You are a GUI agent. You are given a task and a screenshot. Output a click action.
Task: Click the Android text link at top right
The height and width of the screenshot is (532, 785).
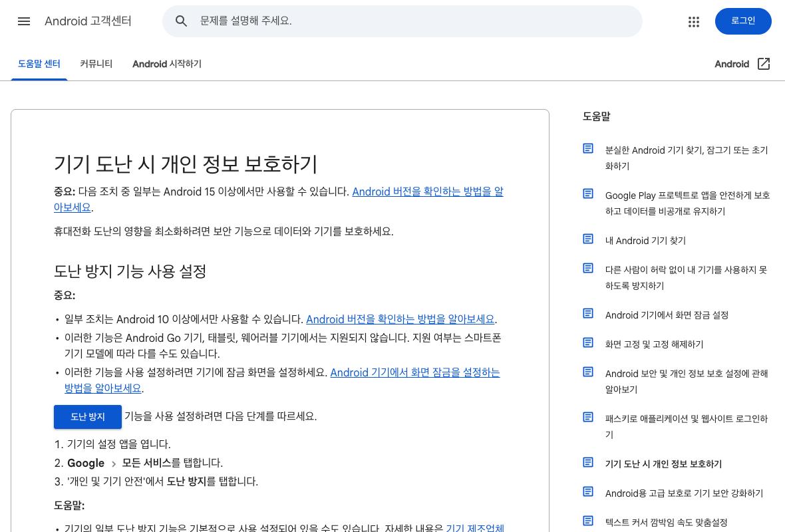(x=731, y=64)
